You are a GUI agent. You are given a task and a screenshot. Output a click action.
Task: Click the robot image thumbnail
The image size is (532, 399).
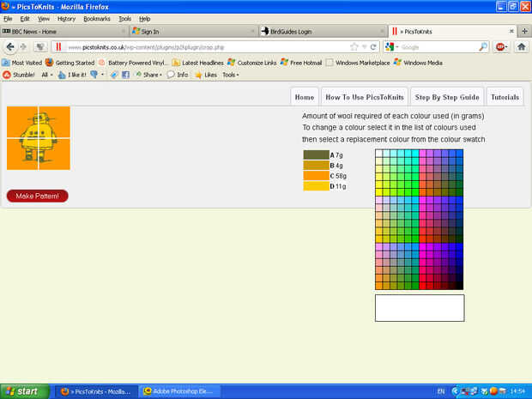(39, 138)
